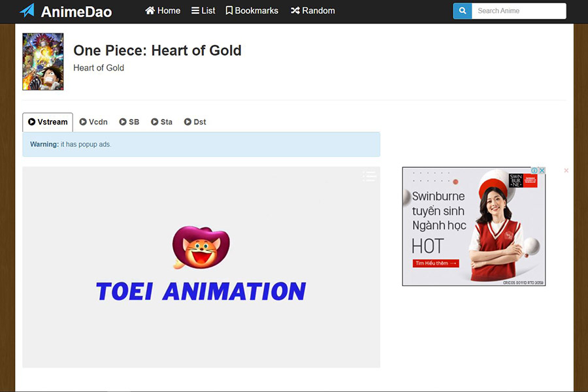Click the One Piece: Heart of Gold title
Screen dimensions: 588x392
click(x=157, y=50)
